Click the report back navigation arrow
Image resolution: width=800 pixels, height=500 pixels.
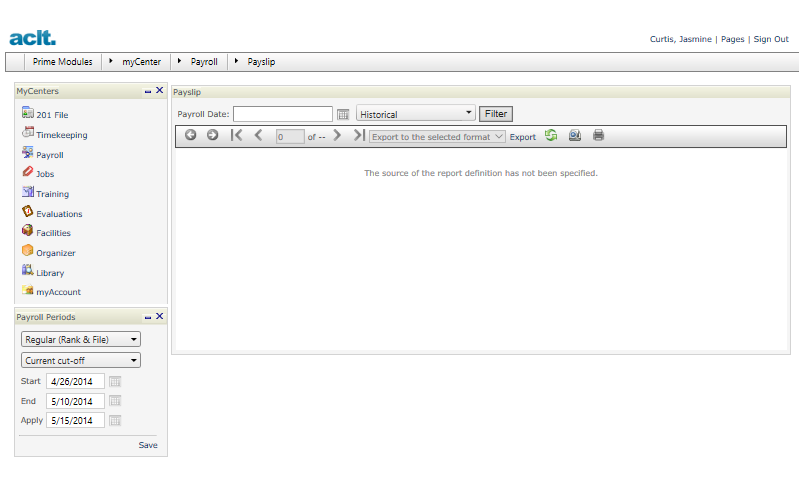click(x=190, y=135)
